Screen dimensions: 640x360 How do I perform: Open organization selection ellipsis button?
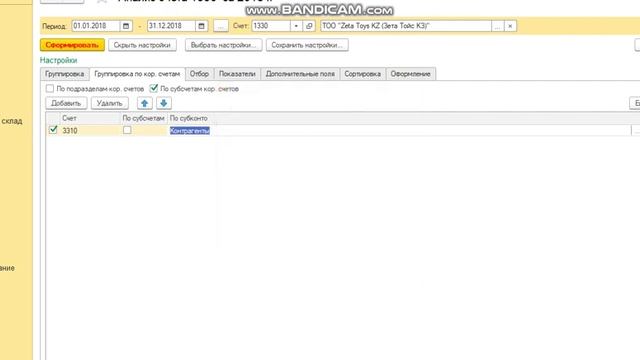point(498,26)
